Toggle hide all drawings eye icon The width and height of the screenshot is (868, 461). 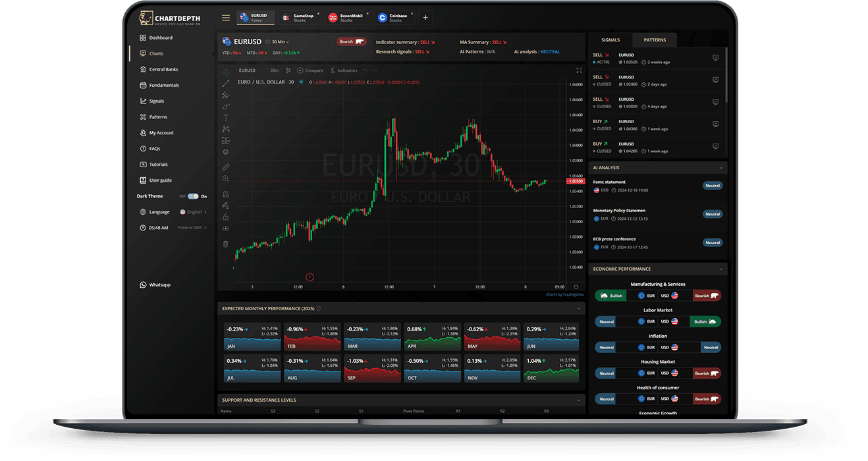tap(226, 229)
